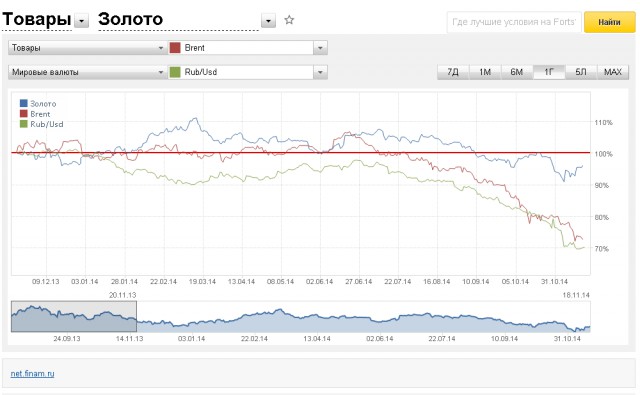Open dropdown arrow next to Золото heading

point(268,20)
